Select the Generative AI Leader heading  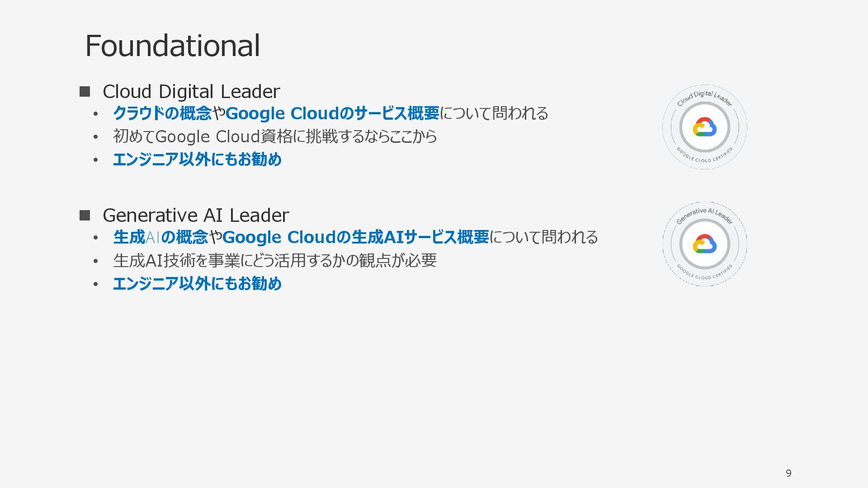(x=196, y=216)
